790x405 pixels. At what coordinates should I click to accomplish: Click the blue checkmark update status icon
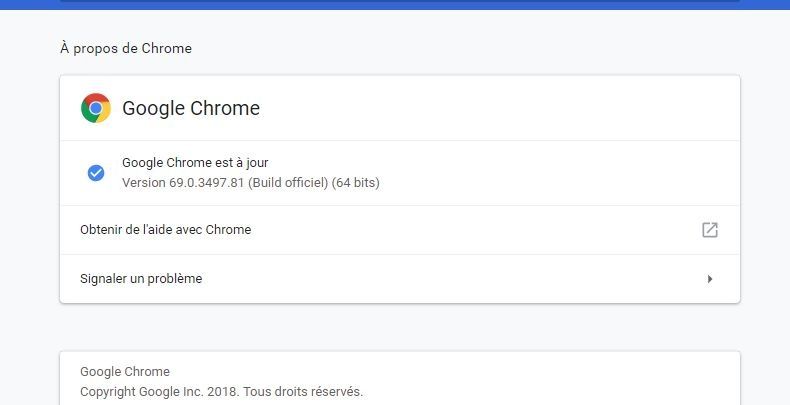click(x=96, y=173)
